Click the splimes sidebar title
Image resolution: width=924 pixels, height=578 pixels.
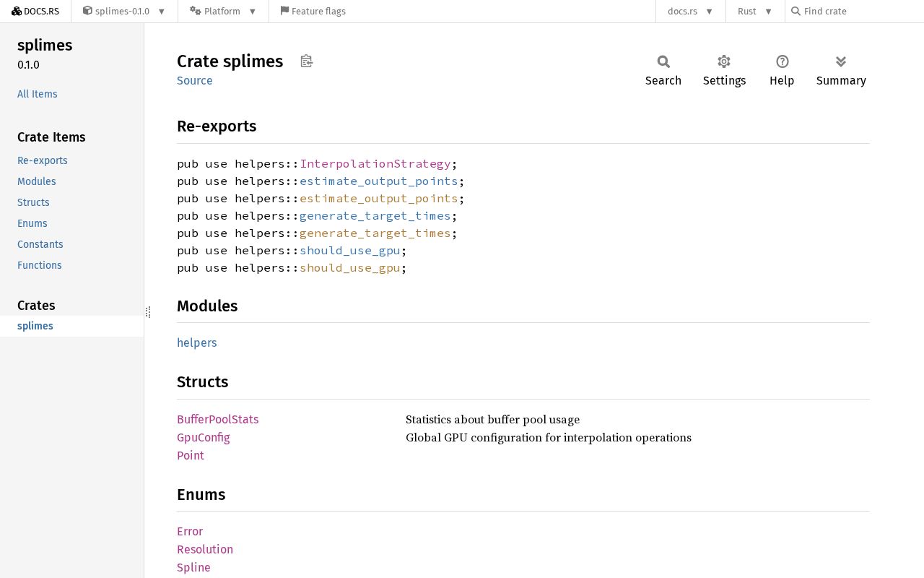click(x=45, y=45)
